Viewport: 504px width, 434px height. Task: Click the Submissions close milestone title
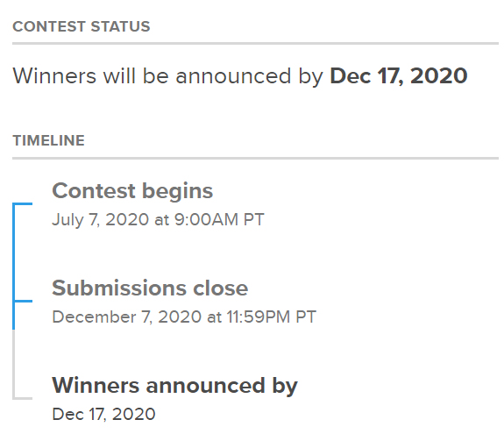tap(150, 288)
